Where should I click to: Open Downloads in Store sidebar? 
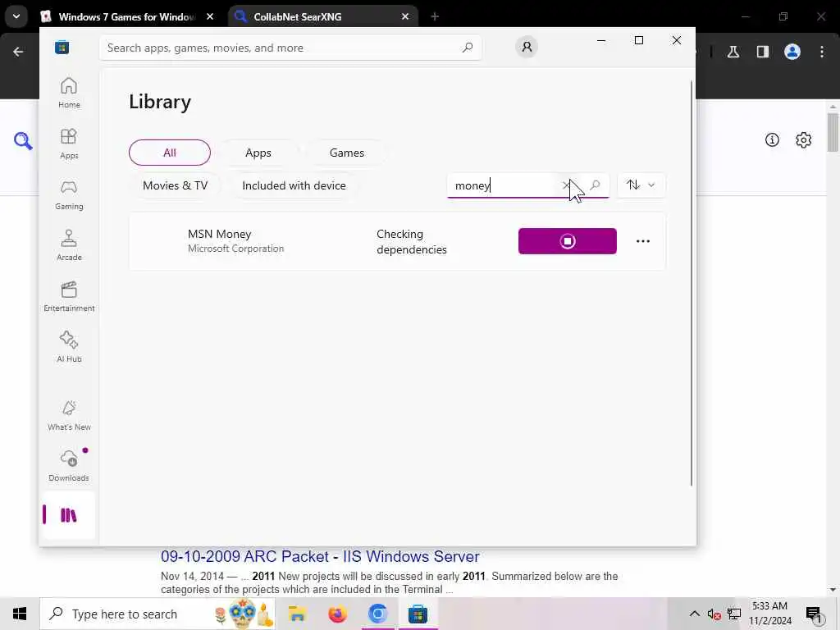click(x=69, y=466)
